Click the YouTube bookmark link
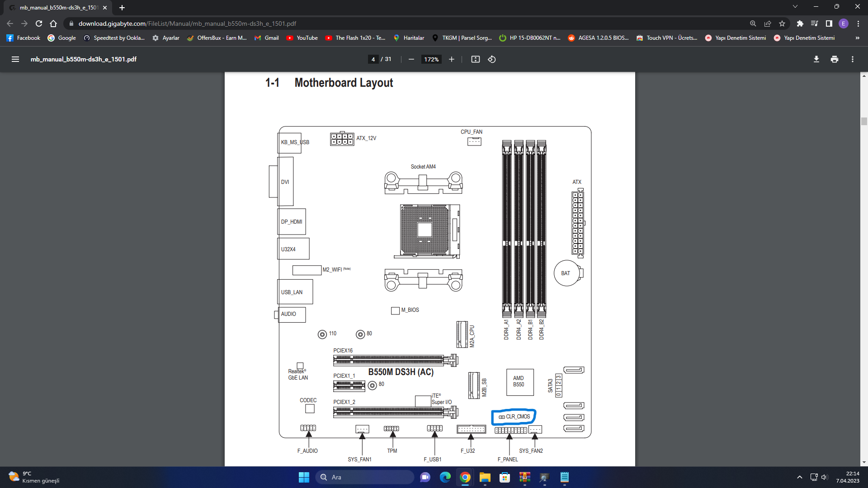 [x=307, y=38]
